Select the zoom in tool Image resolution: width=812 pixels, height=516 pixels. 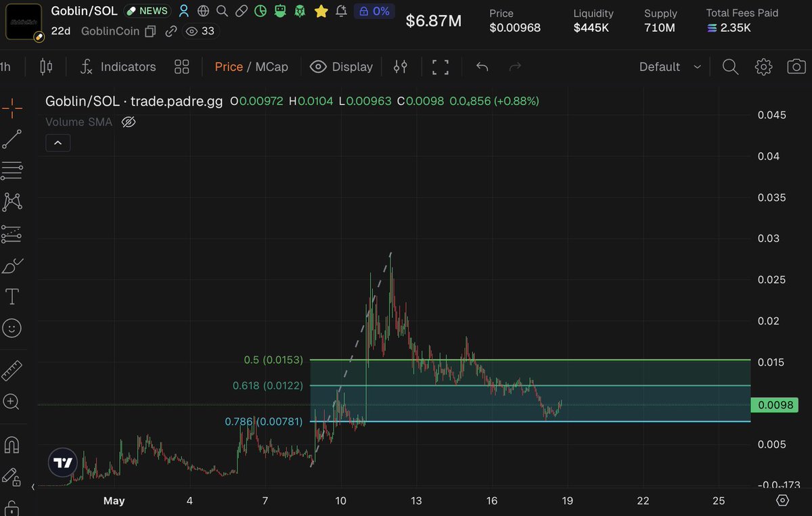[12, 402]
